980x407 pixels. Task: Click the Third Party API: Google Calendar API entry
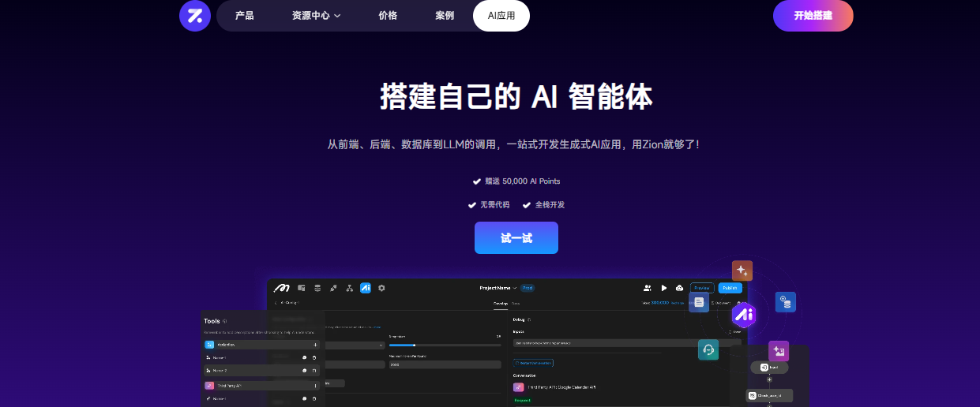point(556,387)
